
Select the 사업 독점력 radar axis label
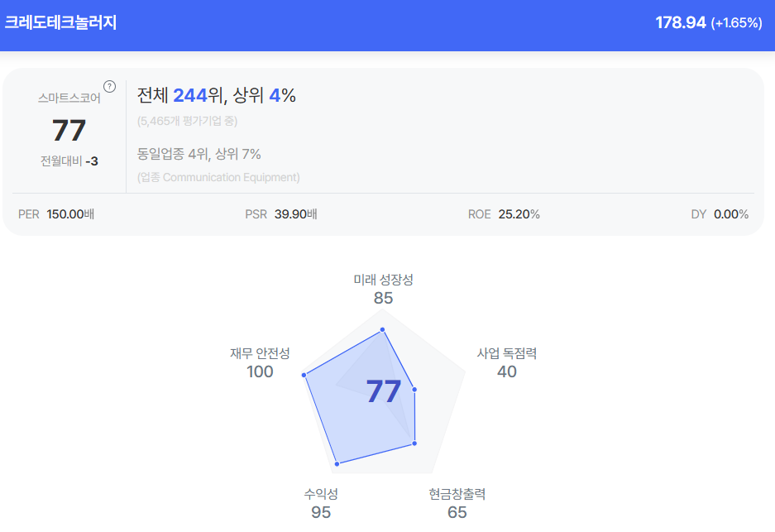(506, 353)
